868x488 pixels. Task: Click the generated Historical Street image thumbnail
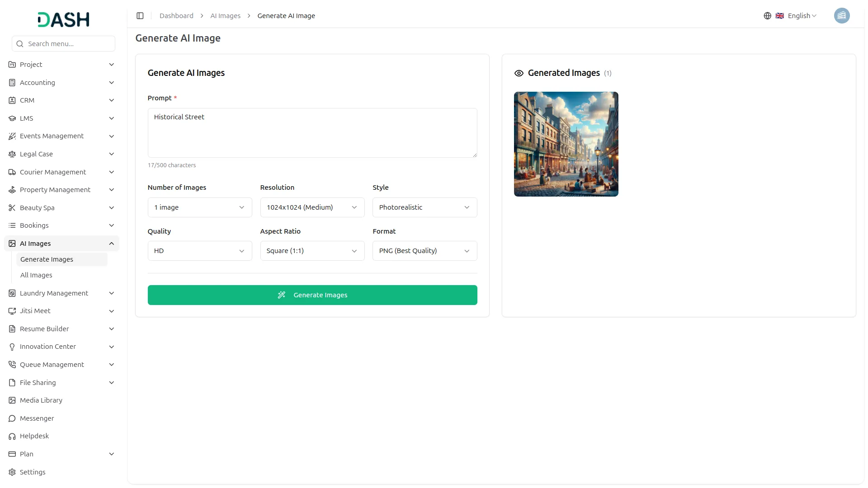pos(566,144)
